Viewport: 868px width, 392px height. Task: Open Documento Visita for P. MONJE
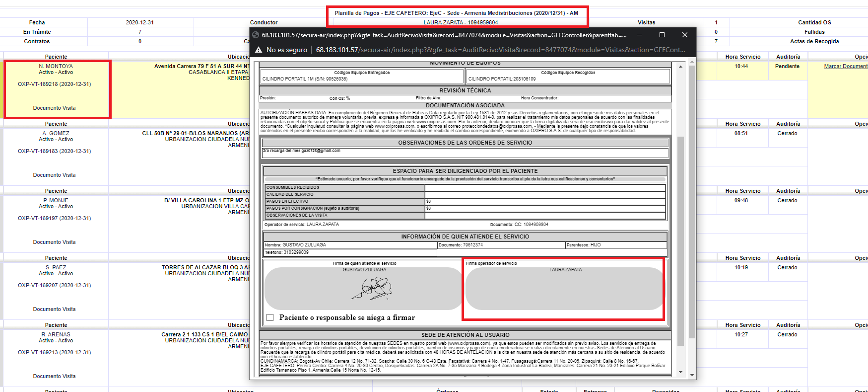click(55, 242)
